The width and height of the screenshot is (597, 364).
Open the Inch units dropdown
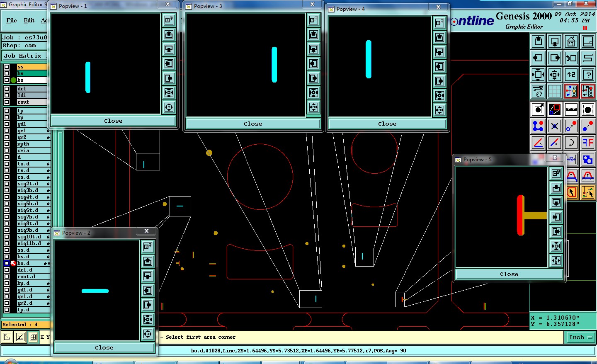pyautogui.click(x=580, y=337)
